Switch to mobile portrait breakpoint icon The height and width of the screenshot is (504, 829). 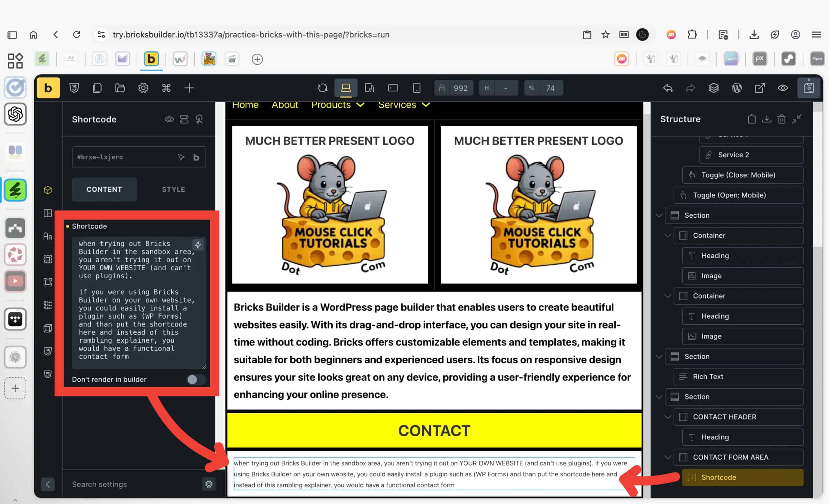coord(416,88)
